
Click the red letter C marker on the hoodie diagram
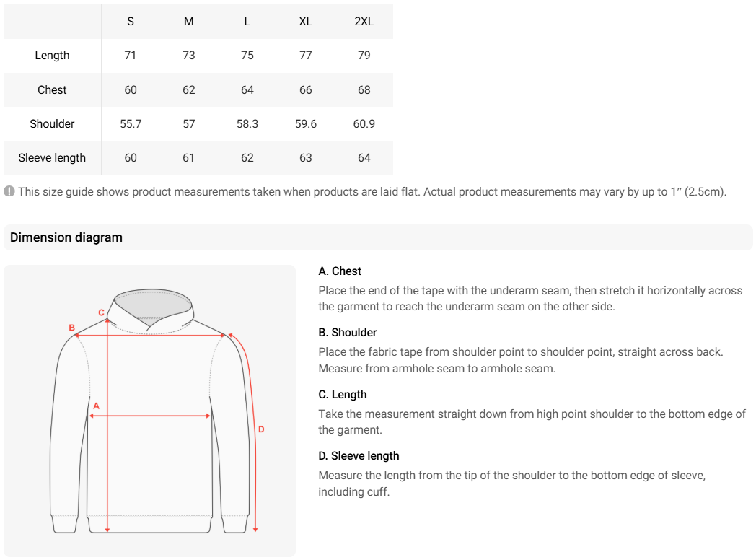101,312
